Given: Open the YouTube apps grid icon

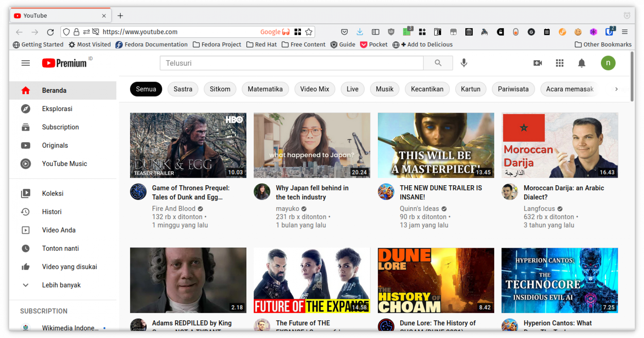Looking at the screenshot, I should [x=560, y=63].
